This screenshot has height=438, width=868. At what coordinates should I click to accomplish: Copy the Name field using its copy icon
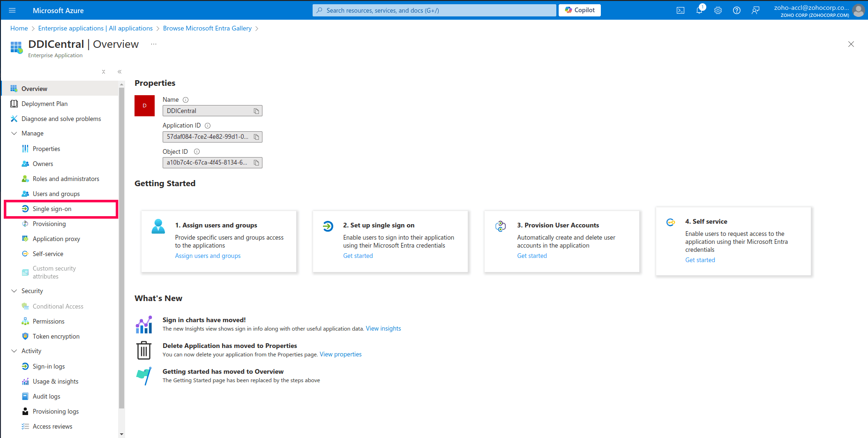click(256, 111)
